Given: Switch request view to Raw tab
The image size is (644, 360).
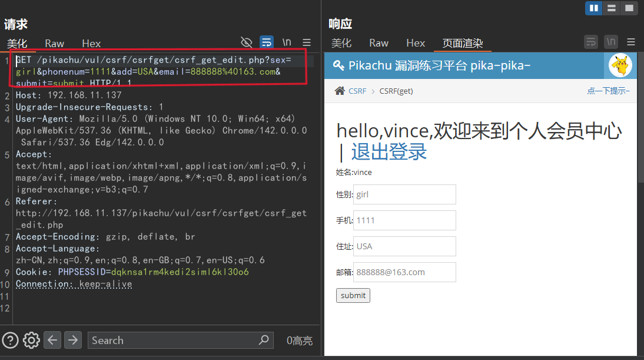Looking at the screenshot, I should pyautogui.click(x=55, y=43).
